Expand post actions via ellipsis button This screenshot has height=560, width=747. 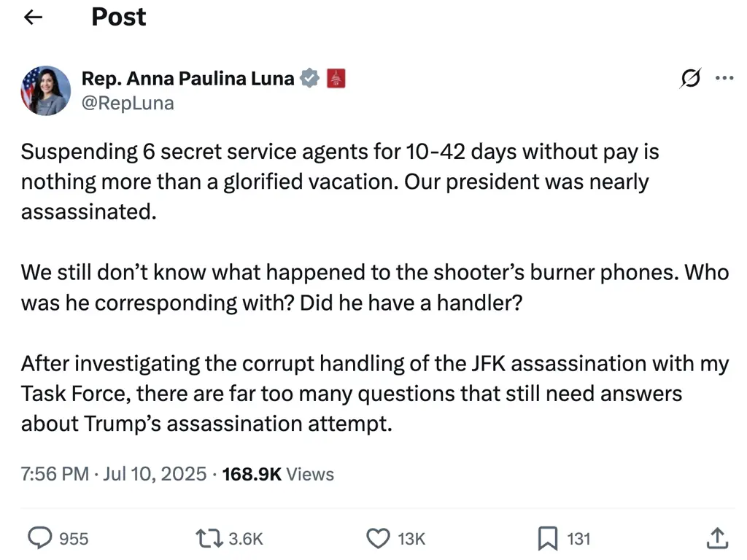(724, 78)
